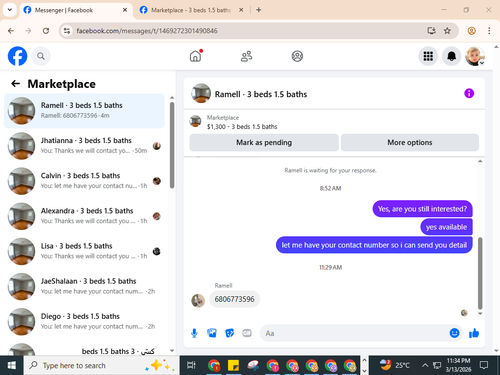The image size is (500, 375).
Task: Open the Jhatianna conversation
Action: tap(84, 146)
